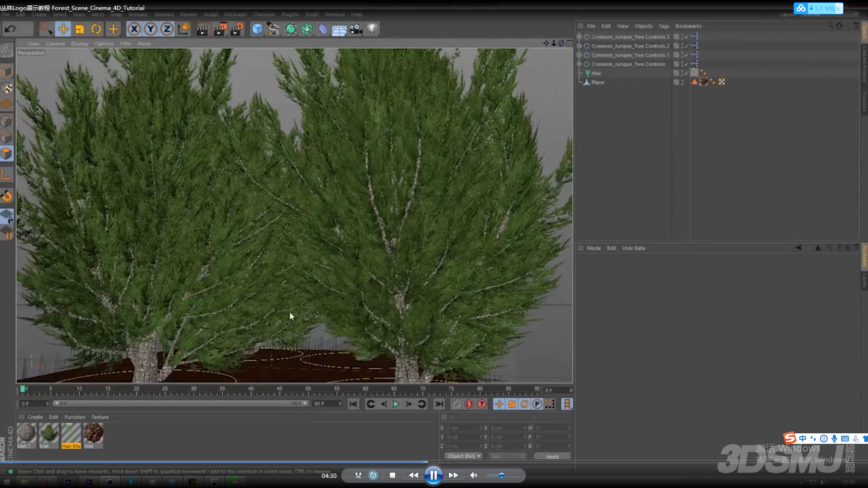This screenshot has height=488, width=868.
Task: Activate the Scale tool
Action: 80,29
